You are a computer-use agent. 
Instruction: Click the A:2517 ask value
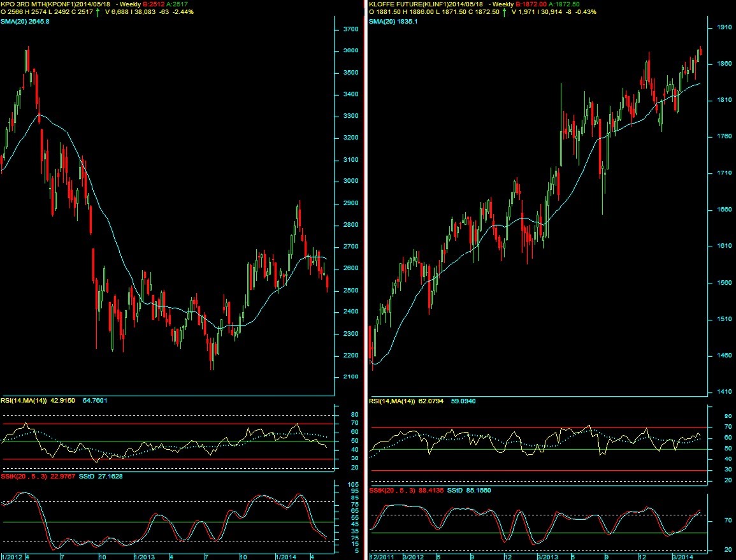[x=177, y=4]
